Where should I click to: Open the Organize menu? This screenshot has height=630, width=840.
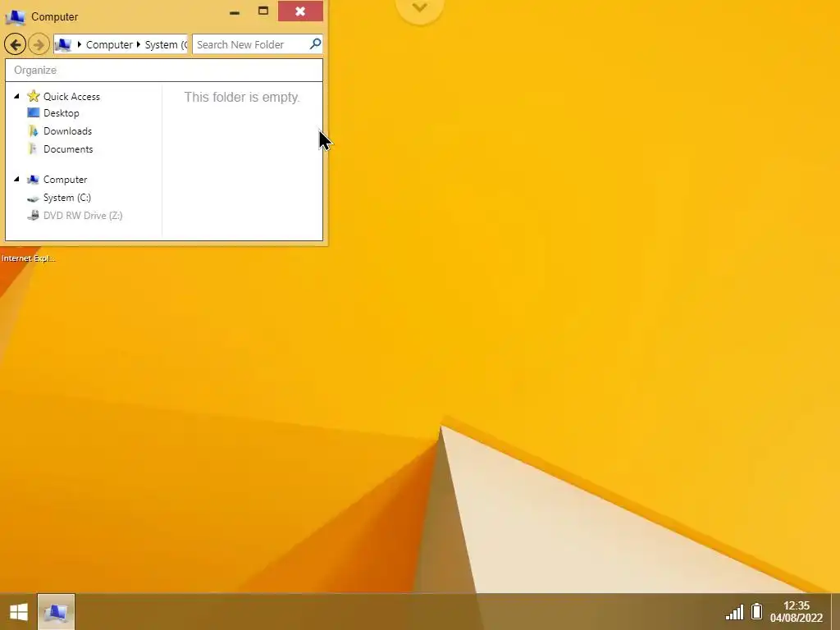[x=35, y=71]
